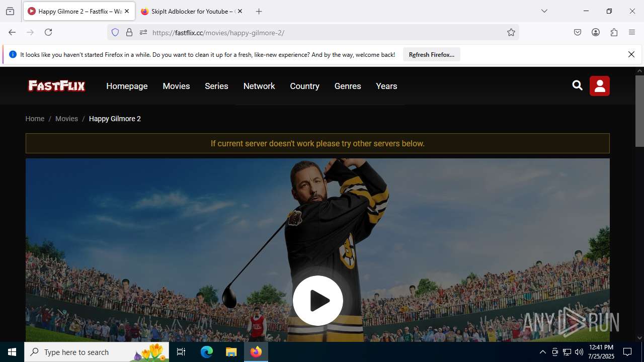Open the Series nav item
Viewport: 644px width, 362px height.
(216, 86)
